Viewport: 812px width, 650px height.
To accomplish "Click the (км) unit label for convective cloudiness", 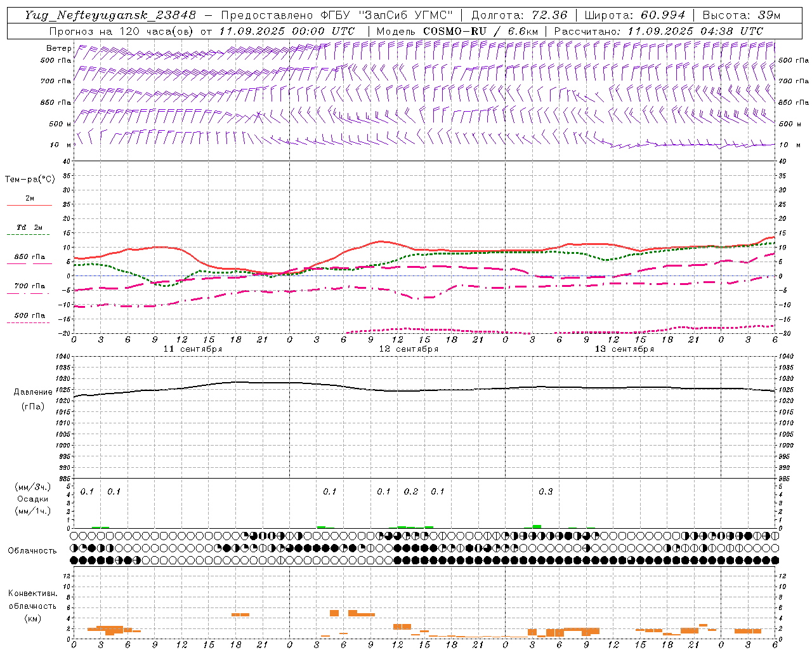I will [33, 618].
